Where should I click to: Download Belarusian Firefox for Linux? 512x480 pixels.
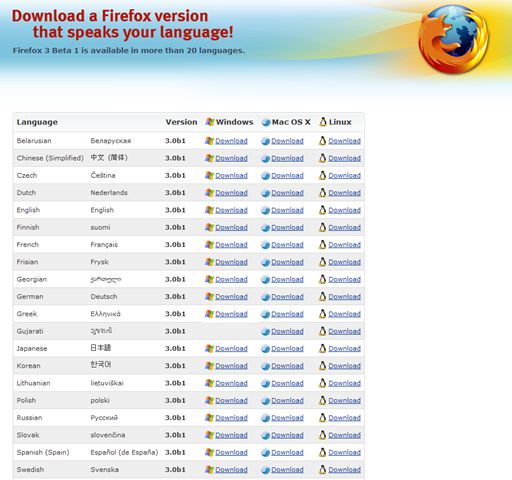(344, 141)
